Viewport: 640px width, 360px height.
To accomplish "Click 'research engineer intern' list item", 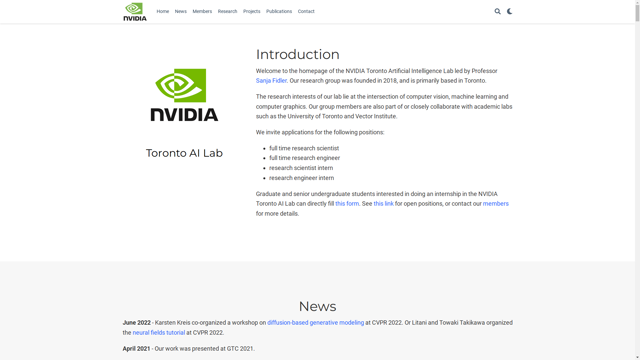I will [x=302, y=178].
